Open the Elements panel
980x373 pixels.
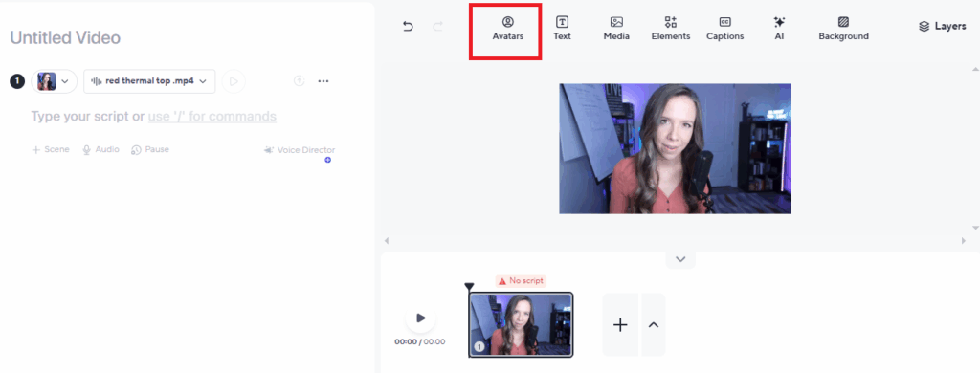[x=671, y=29]
